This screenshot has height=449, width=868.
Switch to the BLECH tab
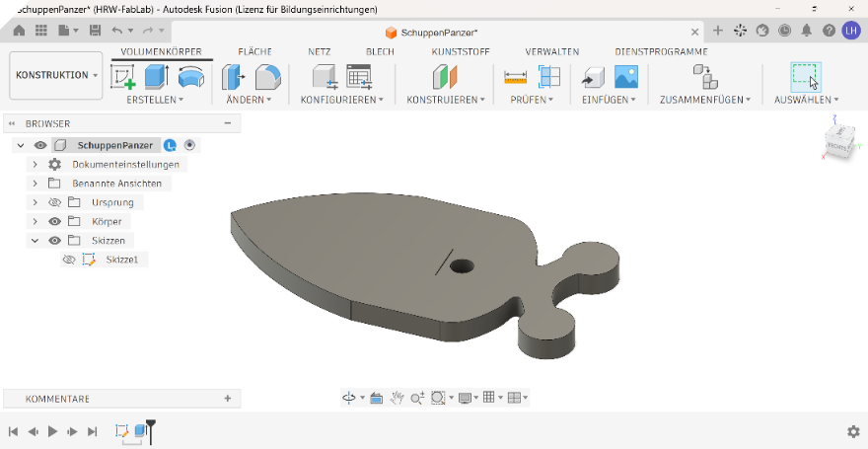381,51
